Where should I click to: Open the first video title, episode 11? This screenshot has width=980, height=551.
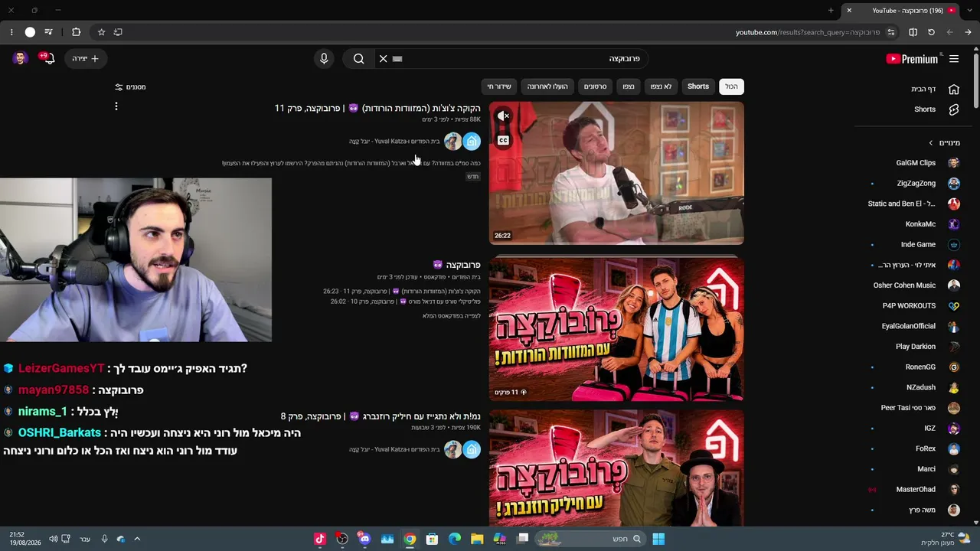coord(377,109)
